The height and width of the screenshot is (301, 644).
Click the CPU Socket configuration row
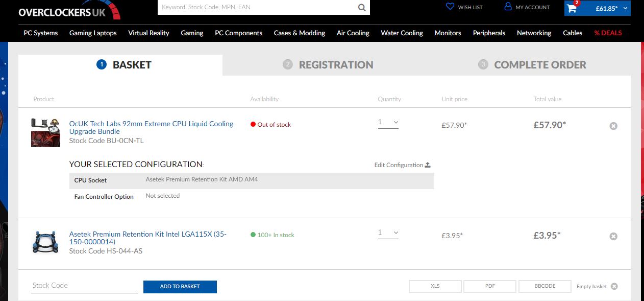click(x=252, y=180)
